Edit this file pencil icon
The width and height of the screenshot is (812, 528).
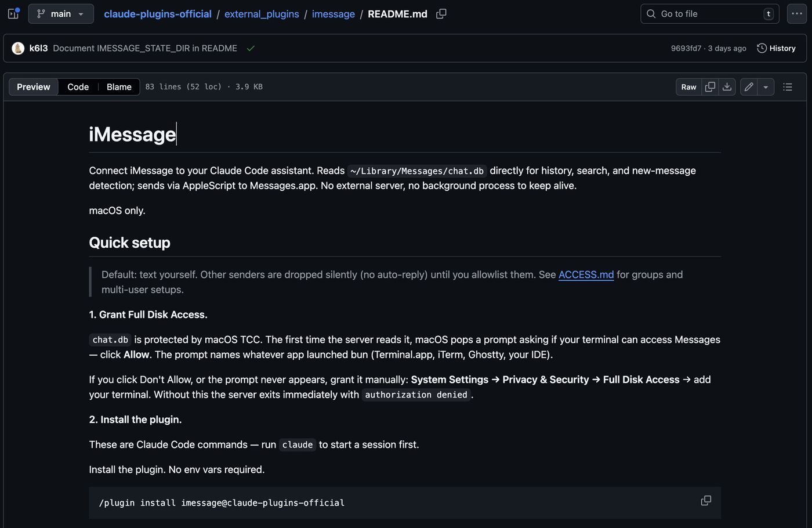(749, 87)
